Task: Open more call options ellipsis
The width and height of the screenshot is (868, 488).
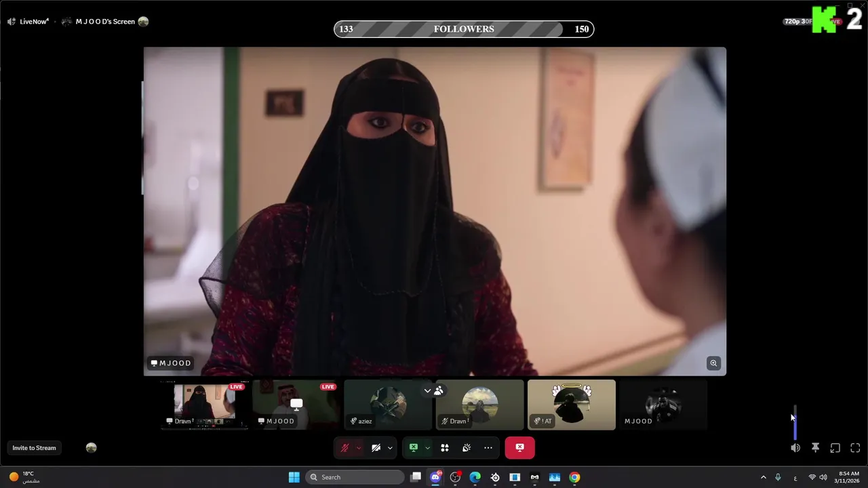Action: pyautogui.click(x=488, y=448)
